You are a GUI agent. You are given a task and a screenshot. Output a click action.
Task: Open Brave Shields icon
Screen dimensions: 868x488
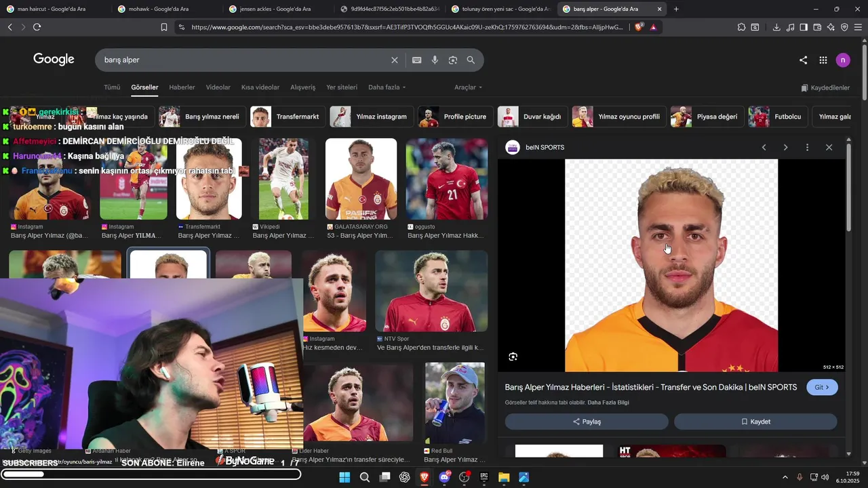point(639,27)
